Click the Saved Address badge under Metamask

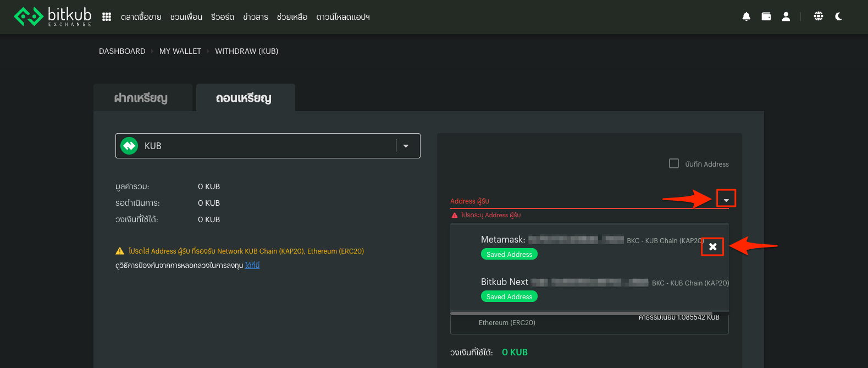(x=509, y=254)
